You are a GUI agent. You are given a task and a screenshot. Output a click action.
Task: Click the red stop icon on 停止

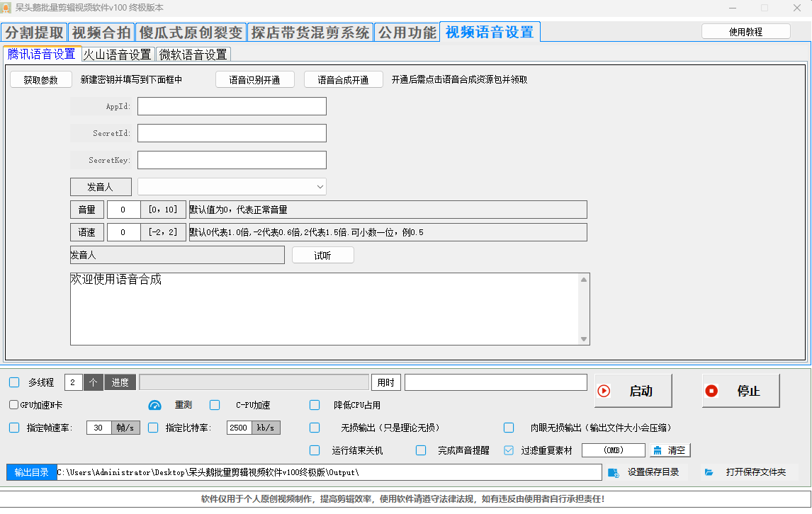711,391
